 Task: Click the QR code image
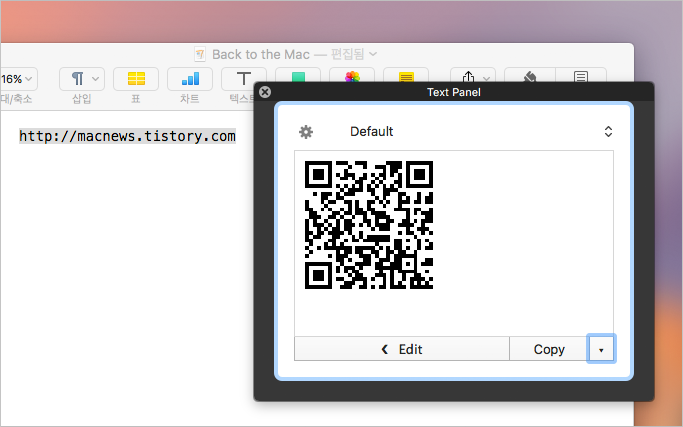[x=369, y=225]
